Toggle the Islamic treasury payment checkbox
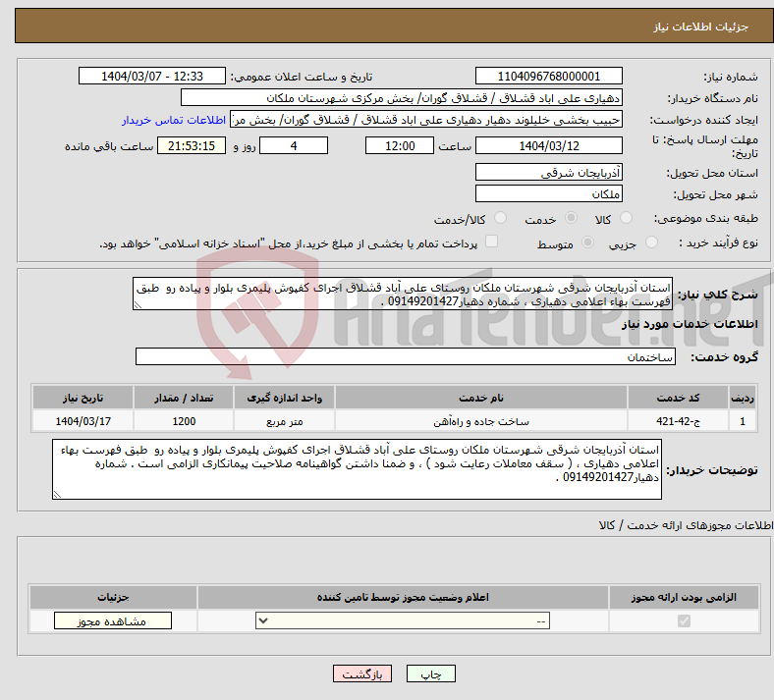Viewport: 774px width, 700px height. coord(491,242)
